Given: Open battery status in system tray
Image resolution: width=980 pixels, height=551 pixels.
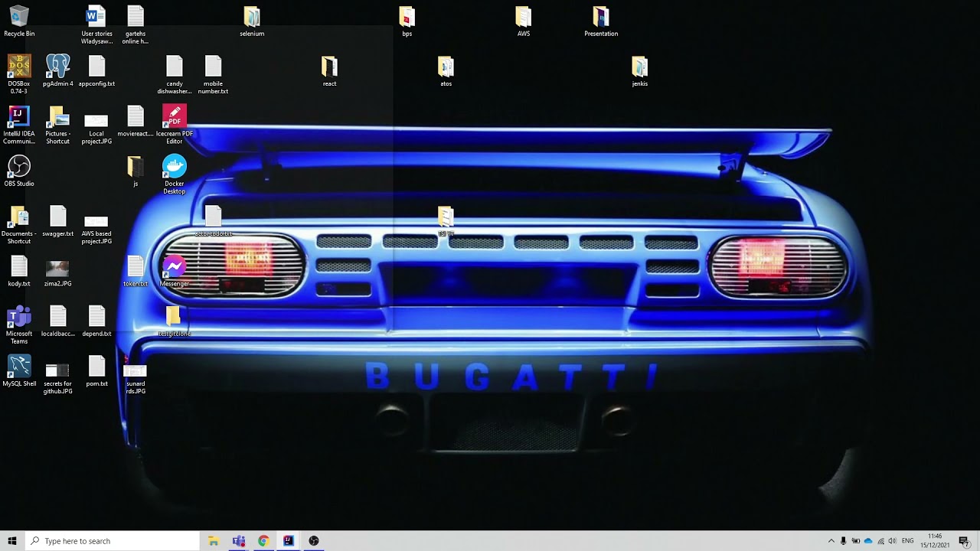Looking at the screenshot, I should [x=856, y=541].
